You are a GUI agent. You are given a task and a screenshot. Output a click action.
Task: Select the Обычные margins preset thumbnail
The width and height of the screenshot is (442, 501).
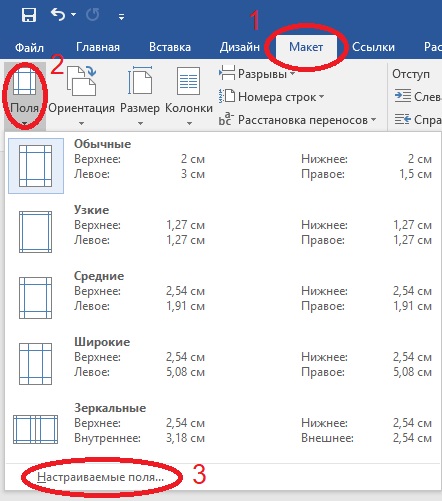tap(36, 166)
